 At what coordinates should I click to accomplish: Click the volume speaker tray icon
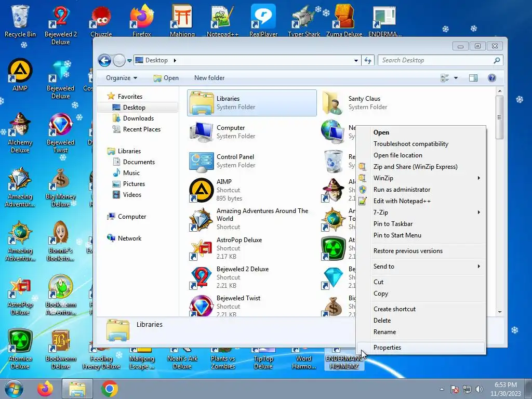479,389
